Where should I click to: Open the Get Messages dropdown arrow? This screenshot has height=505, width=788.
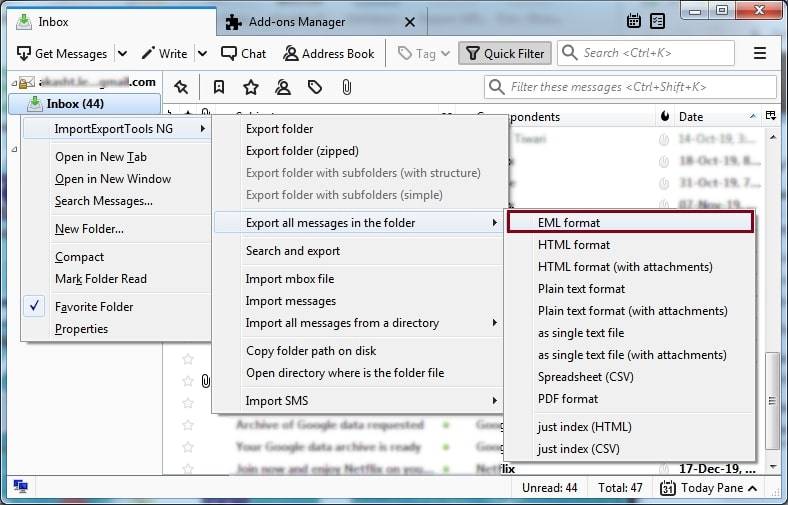point(122,53)
